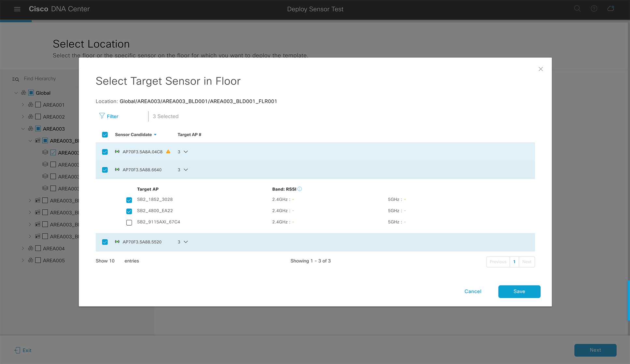
Task: Click sensor icon of AP70F3.5A88.5520
Action: point(117,242)
